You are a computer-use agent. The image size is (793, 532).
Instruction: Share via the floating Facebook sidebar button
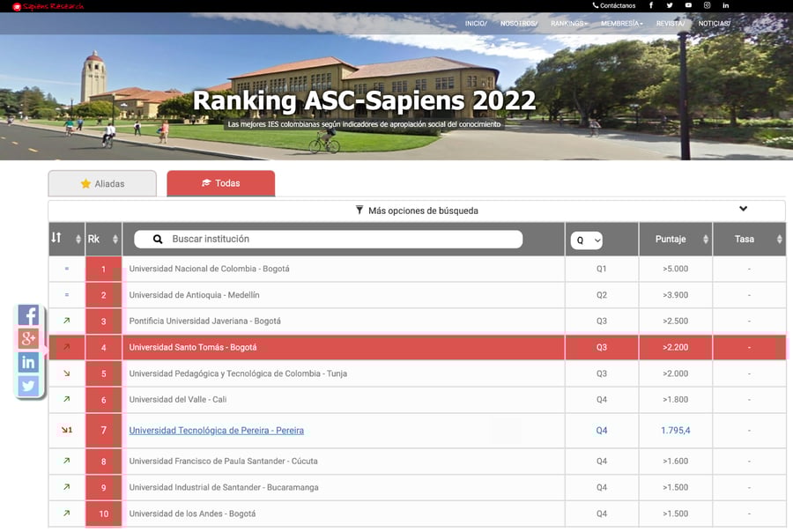click(x=28, y=315)
